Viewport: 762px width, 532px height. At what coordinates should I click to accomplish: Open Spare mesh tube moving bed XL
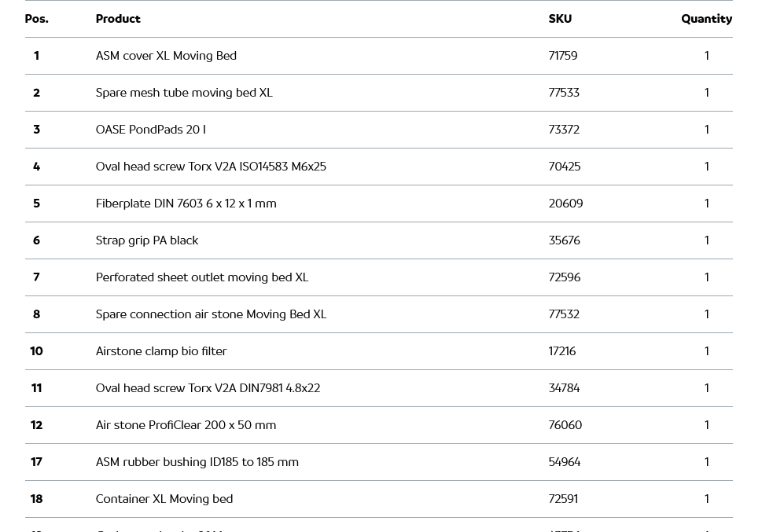click(x=184, y=93)
